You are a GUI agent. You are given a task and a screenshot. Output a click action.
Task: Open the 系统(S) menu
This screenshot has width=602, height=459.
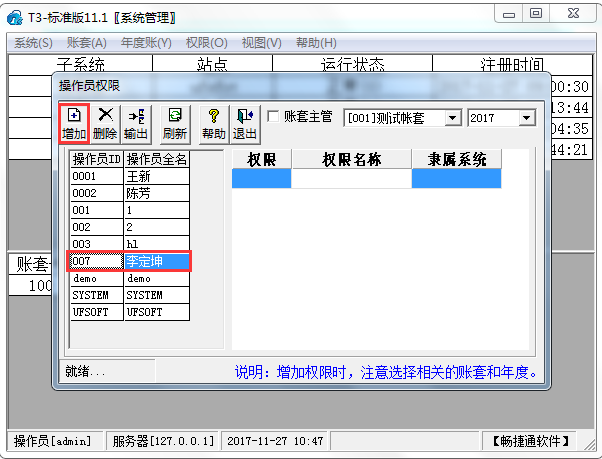[33, 43]
